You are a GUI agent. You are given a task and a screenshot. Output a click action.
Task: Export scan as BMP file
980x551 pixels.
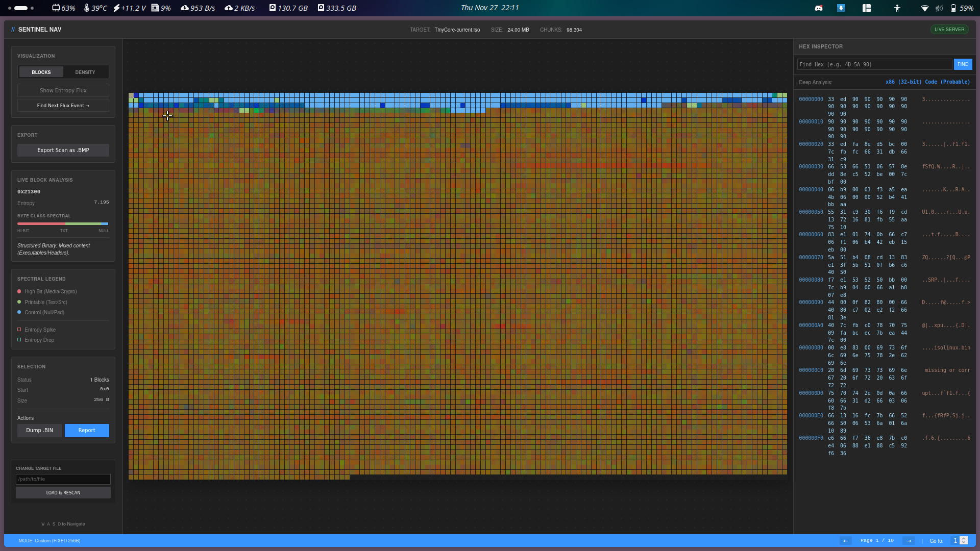pos(63,150)
